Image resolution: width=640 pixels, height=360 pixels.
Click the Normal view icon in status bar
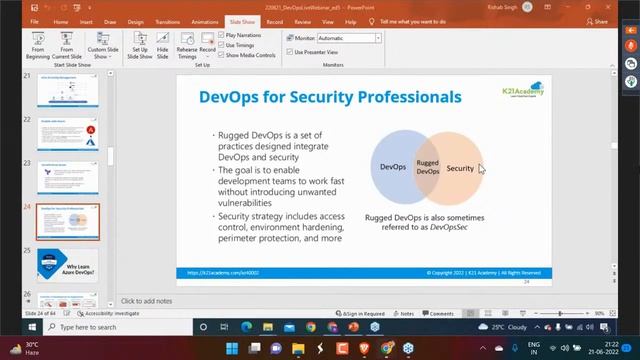(x=471, y=313)
